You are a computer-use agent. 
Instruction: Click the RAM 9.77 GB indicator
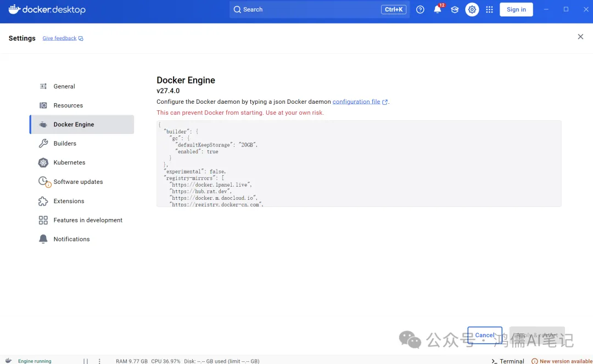[x=132, y=361]
